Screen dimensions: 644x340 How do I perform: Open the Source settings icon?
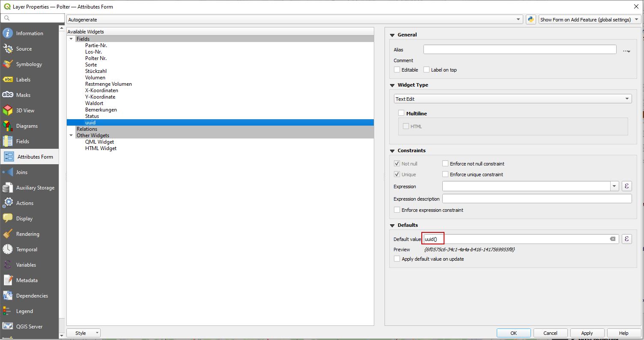[x=8, y=49]
